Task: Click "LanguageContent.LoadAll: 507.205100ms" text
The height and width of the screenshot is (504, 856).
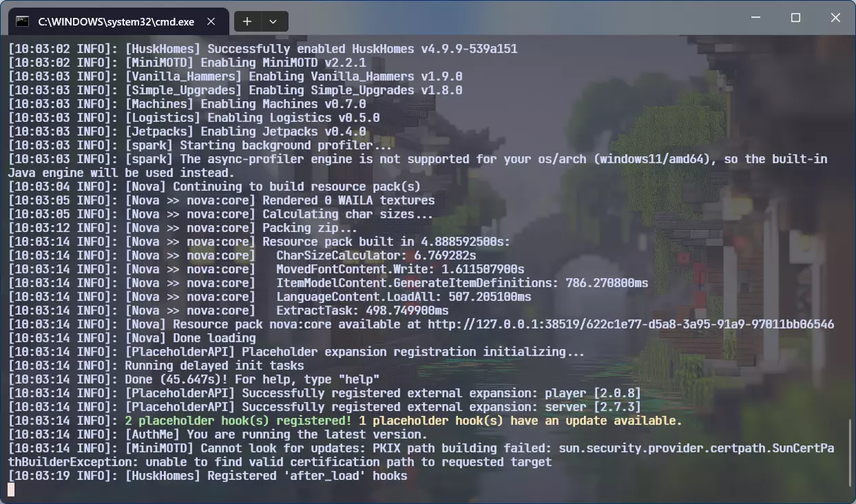Action: tap(404, 297)
